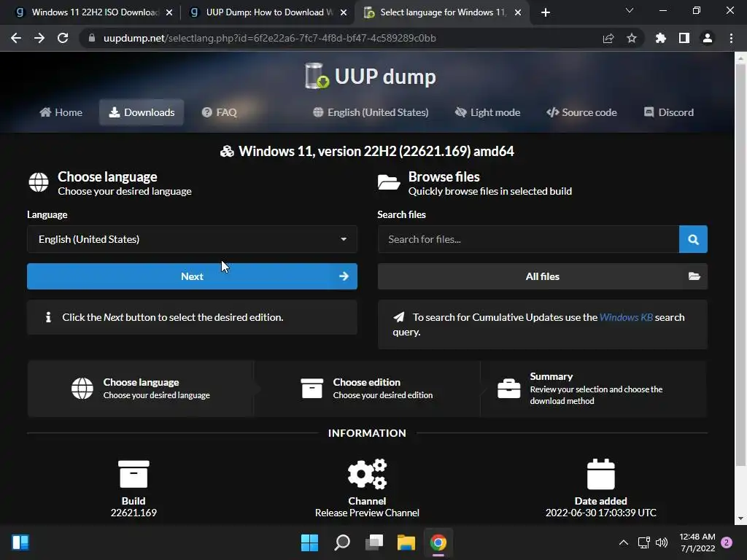Go forward in browser
The width and height of the screenshot is (747, 560).
[39, 38]
